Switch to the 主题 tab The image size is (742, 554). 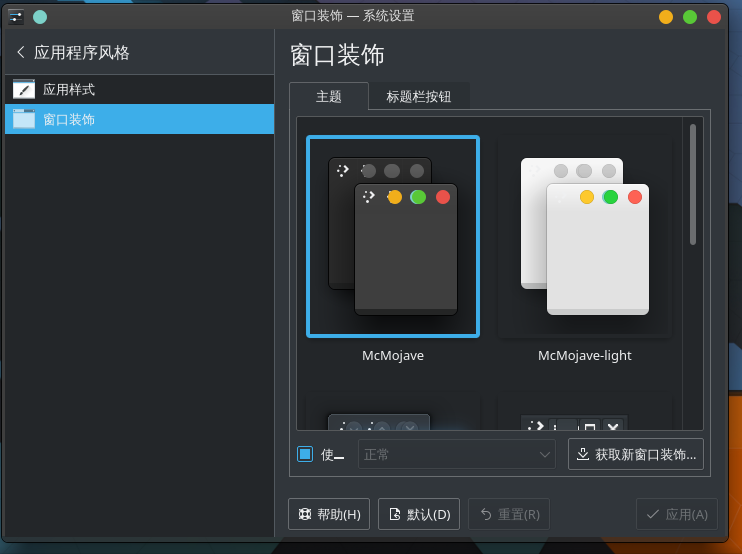coord(329,97)
